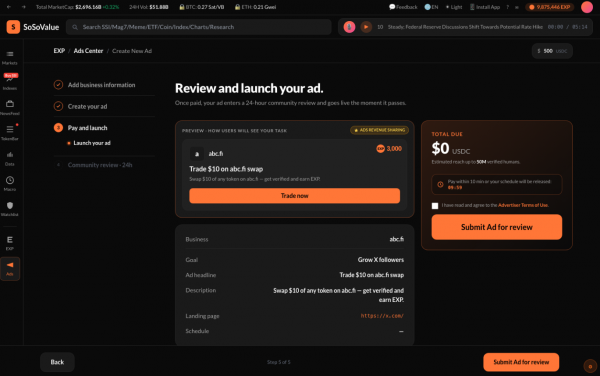
Task: Open the https://x.com/ landing page link
Action: click(x=382, y=316)
